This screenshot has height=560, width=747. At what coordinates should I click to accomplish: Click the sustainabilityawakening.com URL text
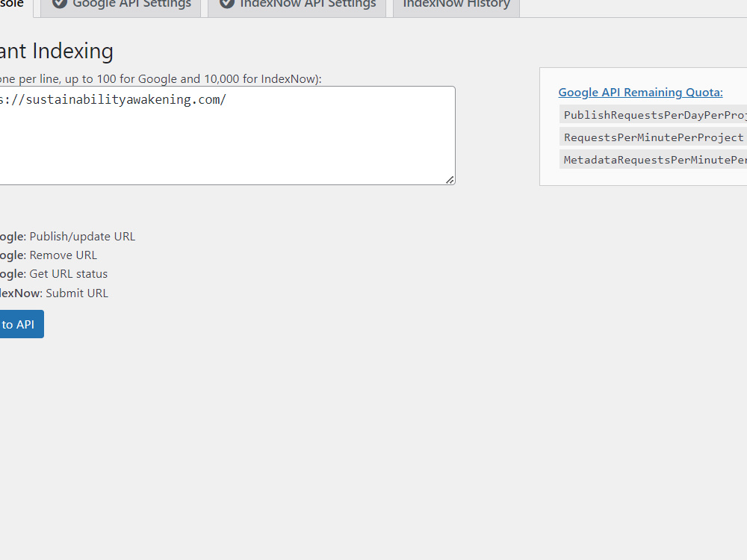pyautogui.click(x=113, y=99)
